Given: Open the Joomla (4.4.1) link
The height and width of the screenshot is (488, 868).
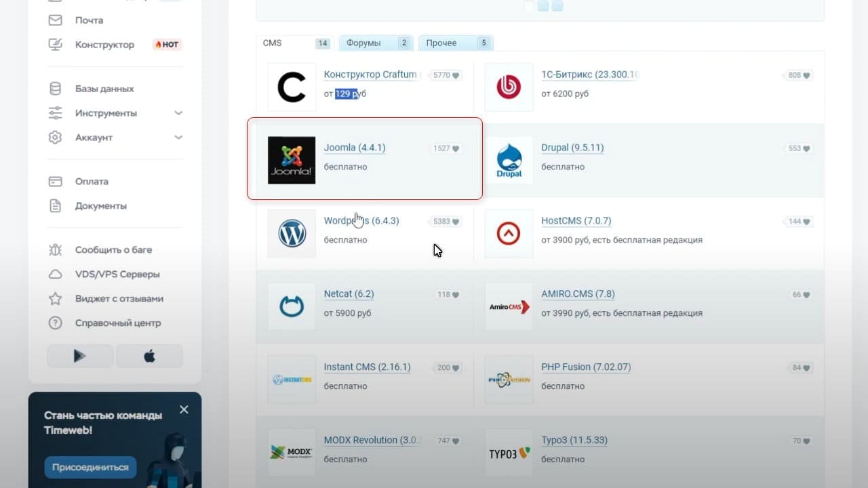Looking at the screenshot, I should coord(355,148).
